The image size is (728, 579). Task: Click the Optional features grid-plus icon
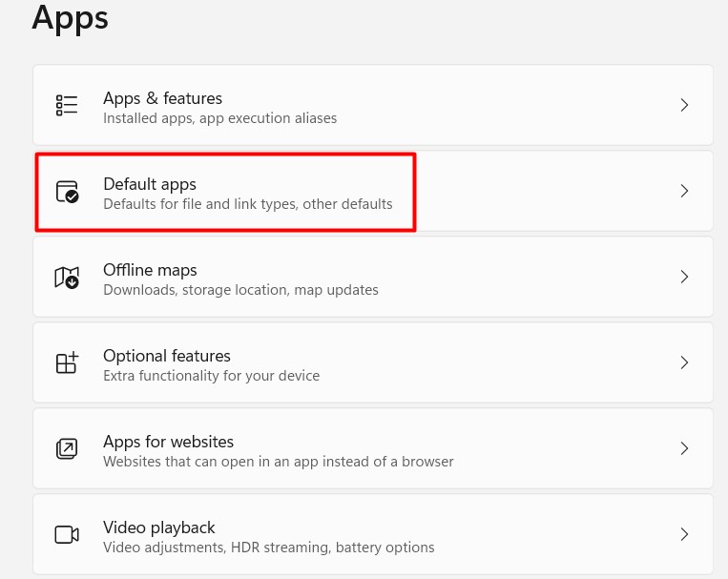tap(67, 362)
